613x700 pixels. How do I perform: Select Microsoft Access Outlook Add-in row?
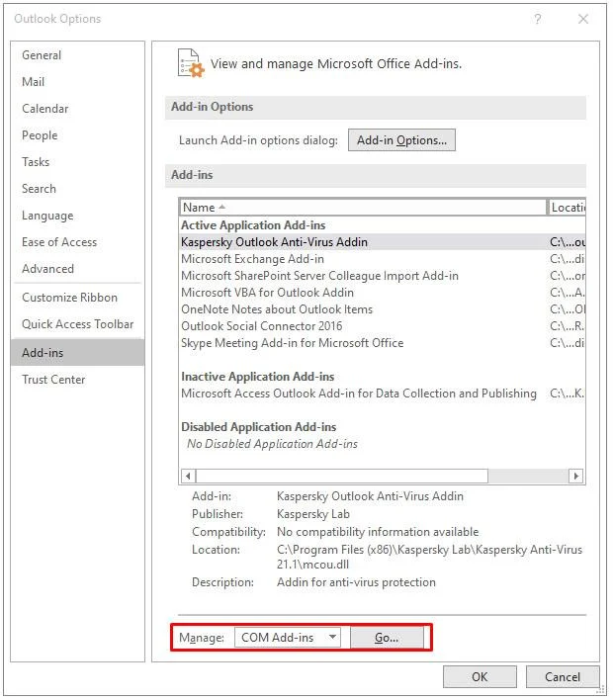(x=383, y=394)
